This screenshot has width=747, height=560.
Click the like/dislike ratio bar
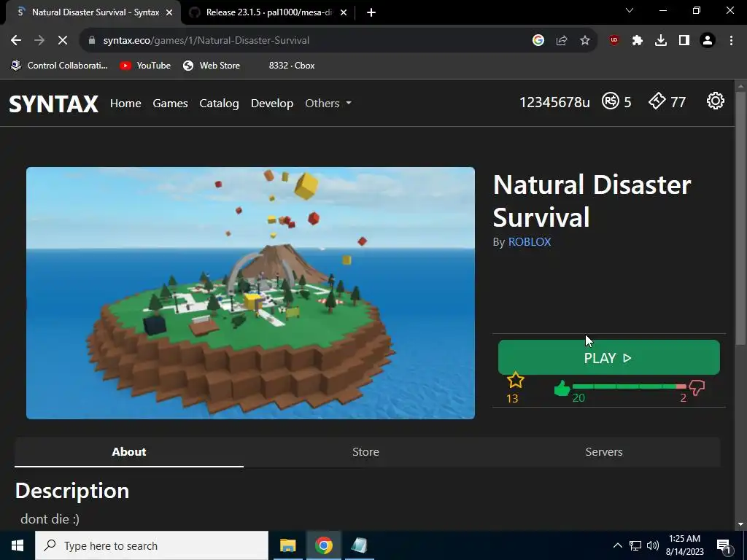[629, 386]
